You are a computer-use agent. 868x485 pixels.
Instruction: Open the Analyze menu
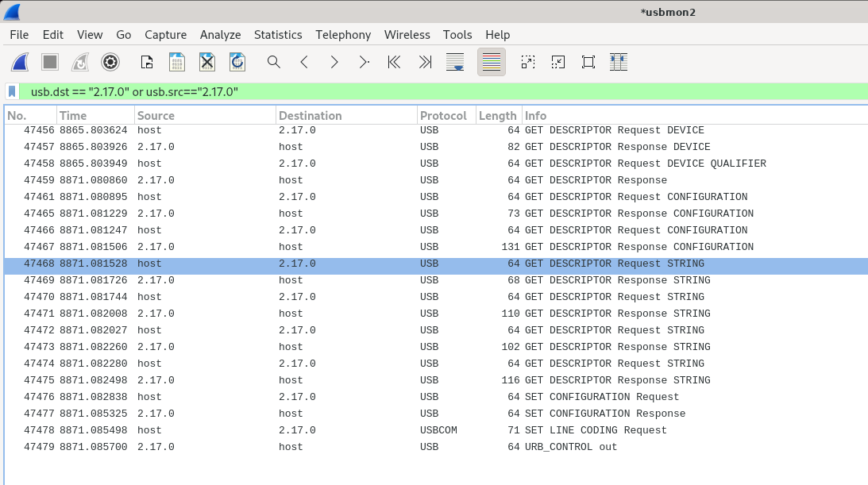click(220, 35)
